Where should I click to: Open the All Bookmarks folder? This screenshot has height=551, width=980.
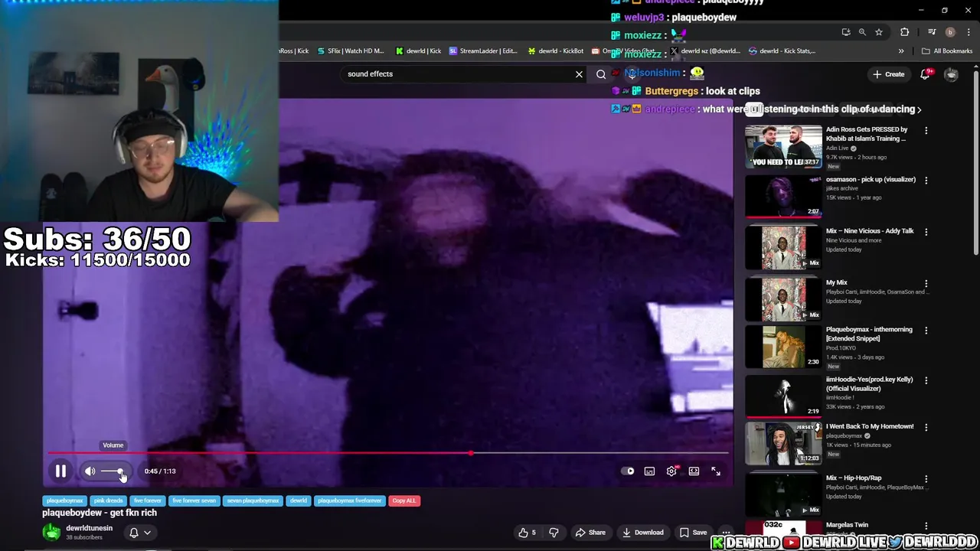947,51
